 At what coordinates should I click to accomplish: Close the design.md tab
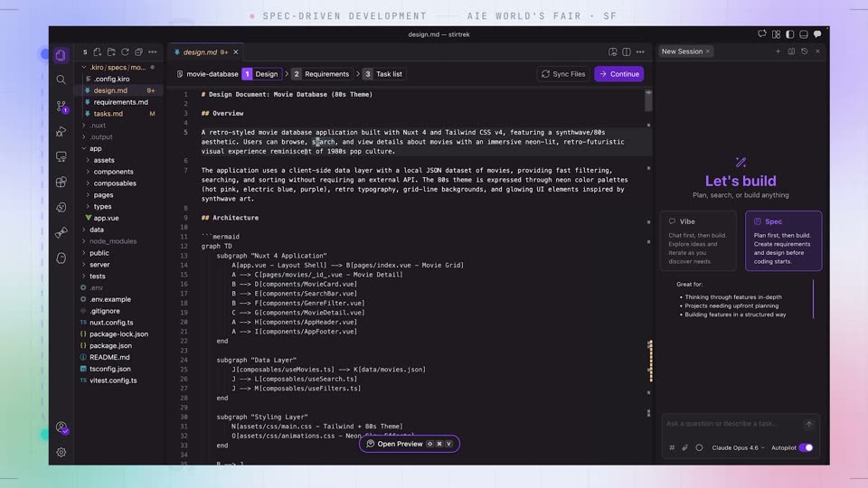point(236,52)
